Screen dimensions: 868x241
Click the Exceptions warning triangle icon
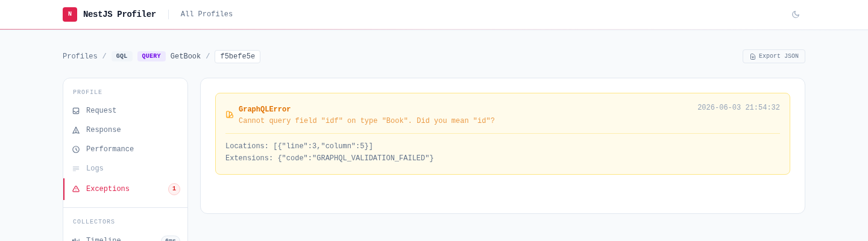click(76, 189)
